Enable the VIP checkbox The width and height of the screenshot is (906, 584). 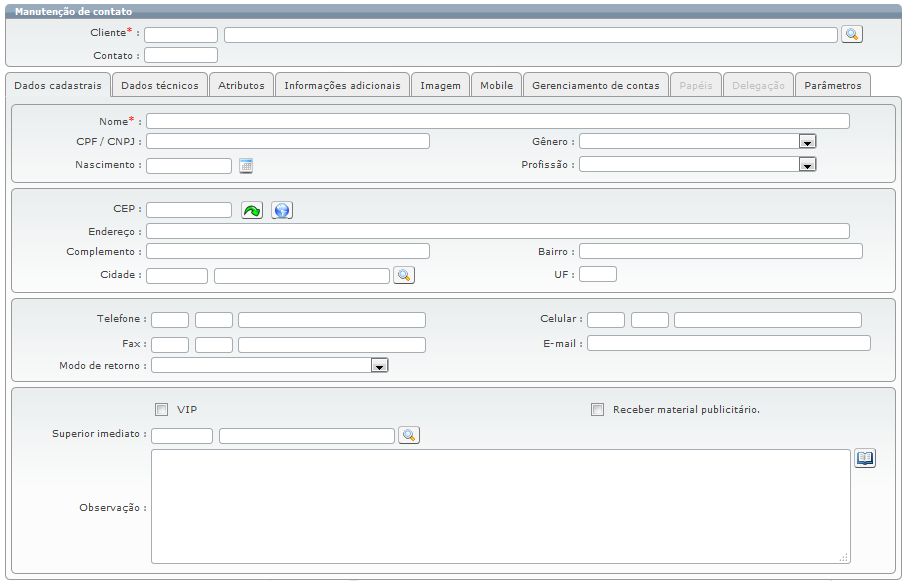[161, 409]
